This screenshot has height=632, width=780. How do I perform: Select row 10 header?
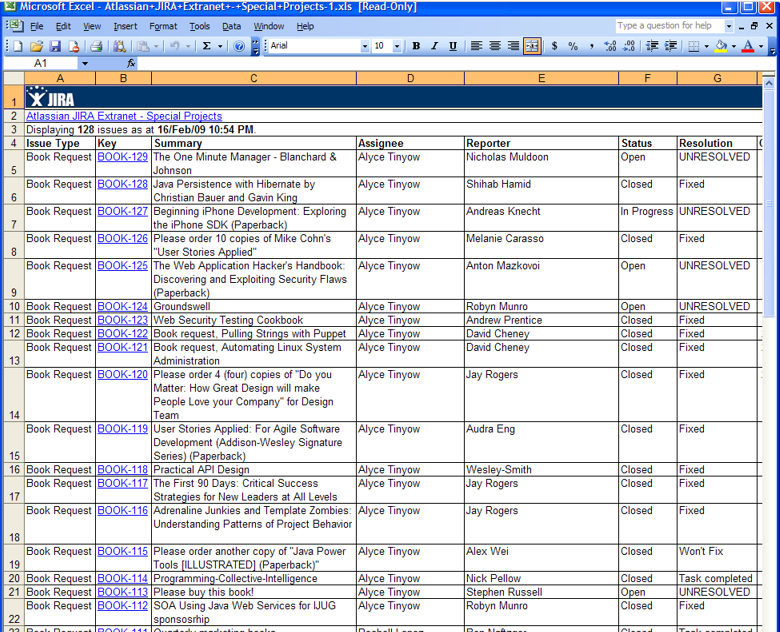pyautogui.click(x=14, y=307)
